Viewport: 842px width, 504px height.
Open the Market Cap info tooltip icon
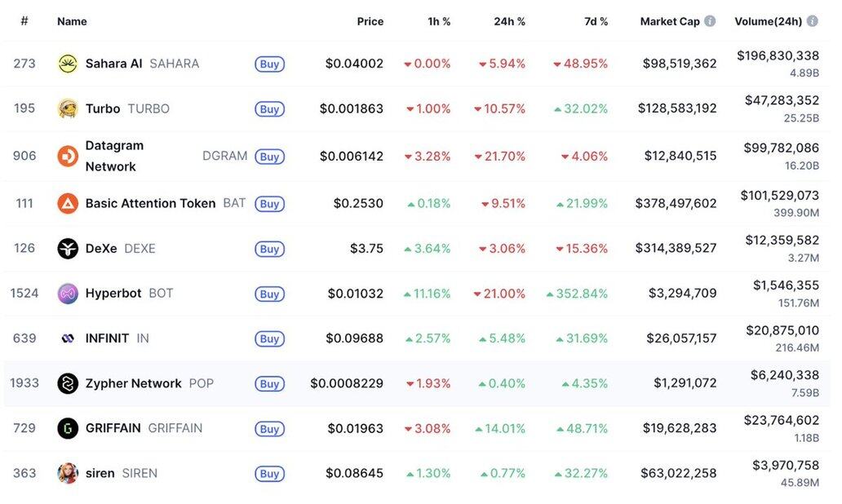(x=710, y=21)
